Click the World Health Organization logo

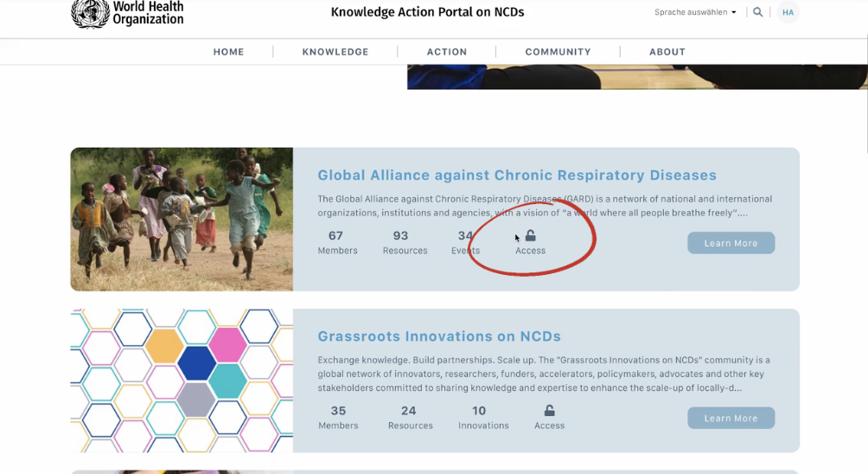coord(127,13)
